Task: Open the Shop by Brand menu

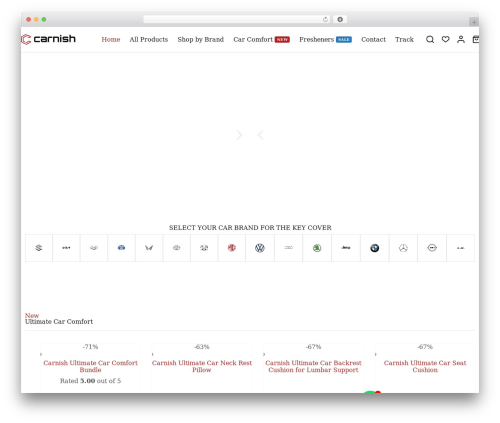Action: 201,39
